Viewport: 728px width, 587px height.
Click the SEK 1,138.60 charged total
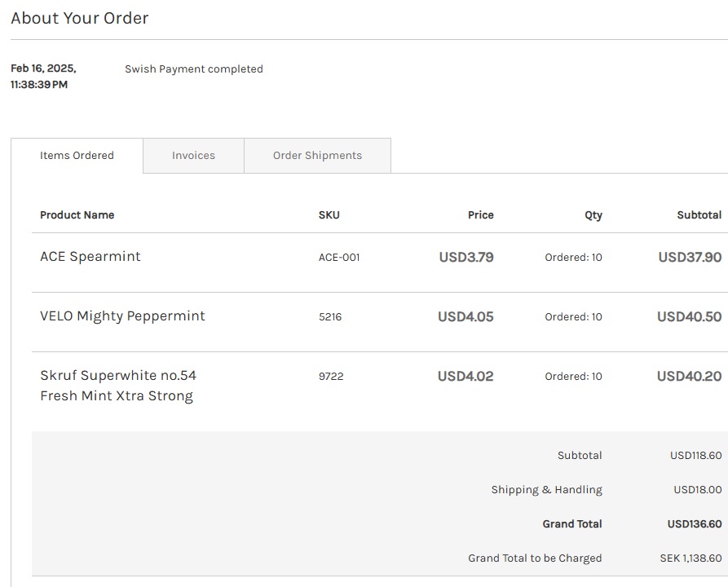(x=690, y=558)
